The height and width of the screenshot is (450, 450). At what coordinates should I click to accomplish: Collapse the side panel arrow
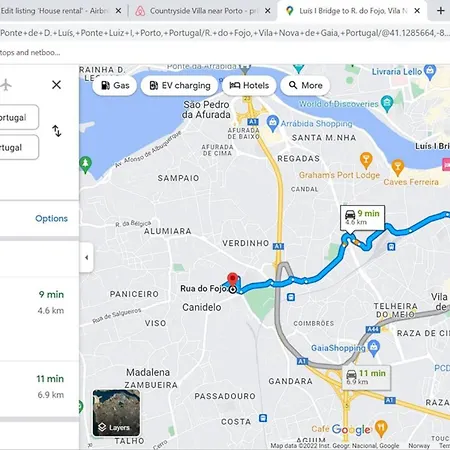87,257
